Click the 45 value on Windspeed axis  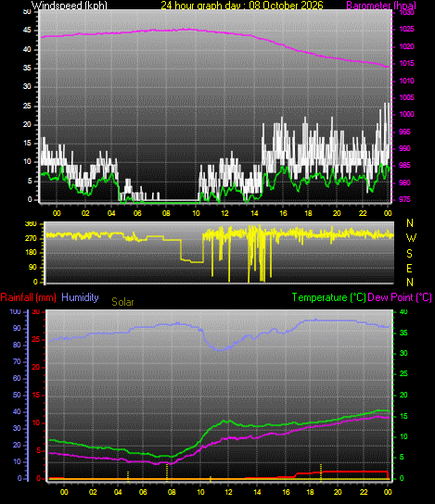tap(27, 31)
